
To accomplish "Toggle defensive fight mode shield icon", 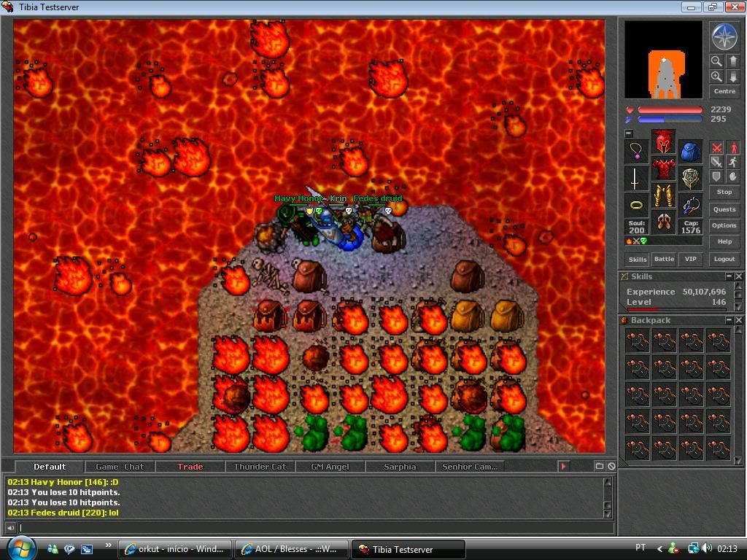I will click(x=717, y=176).
